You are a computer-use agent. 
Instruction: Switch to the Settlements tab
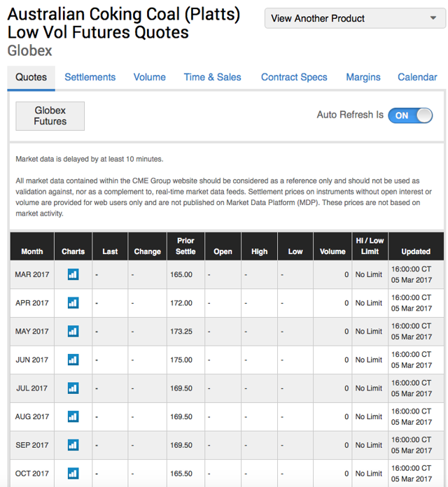point(90,77)
